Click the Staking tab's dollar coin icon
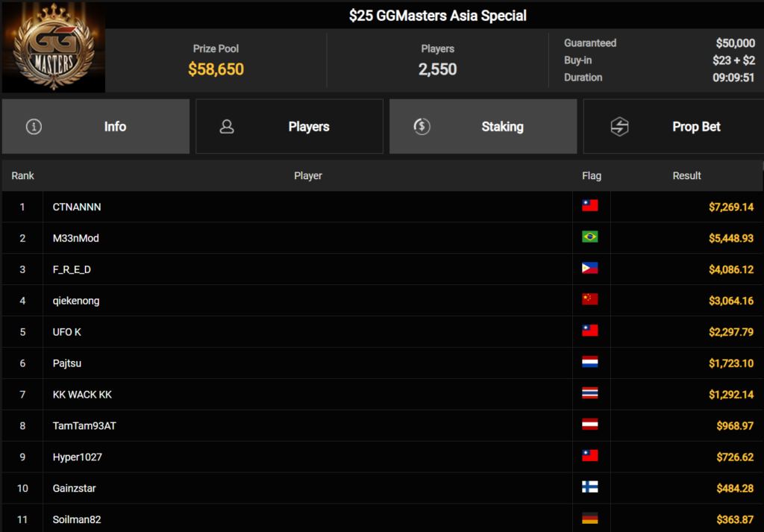The height and width of the screenshot is (532, 764). [x=422, y=127]
